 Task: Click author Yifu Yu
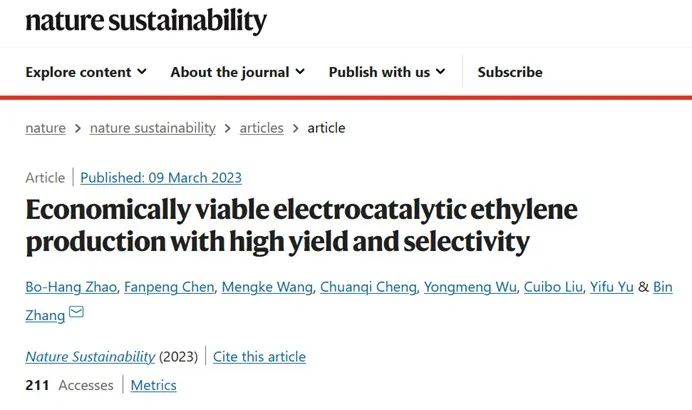[612, 287]
